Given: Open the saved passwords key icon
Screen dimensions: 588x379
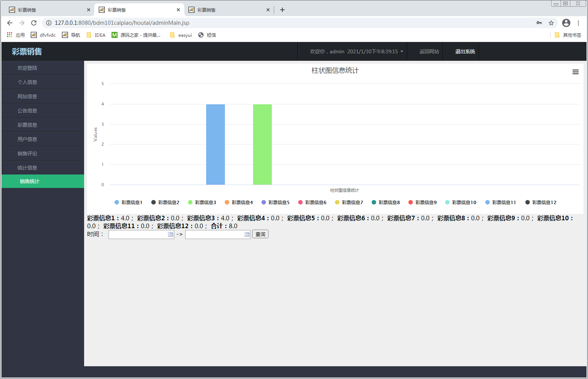Looking at the screenshot, I should click(539, 23).
